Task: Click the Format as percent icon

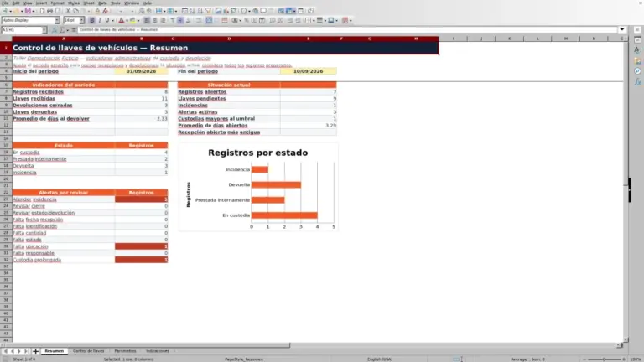Action: pyautogui.click(x=246, y=20)
